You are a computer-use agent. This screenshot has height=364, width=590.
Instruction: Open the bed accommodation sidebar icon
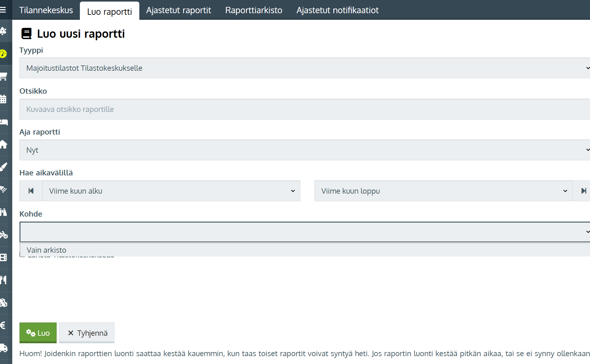click(x=4, y=122)
